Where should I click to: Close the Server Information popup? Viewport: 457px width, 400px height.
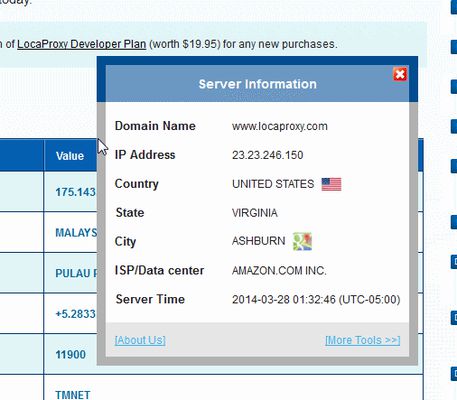[400, 74]
